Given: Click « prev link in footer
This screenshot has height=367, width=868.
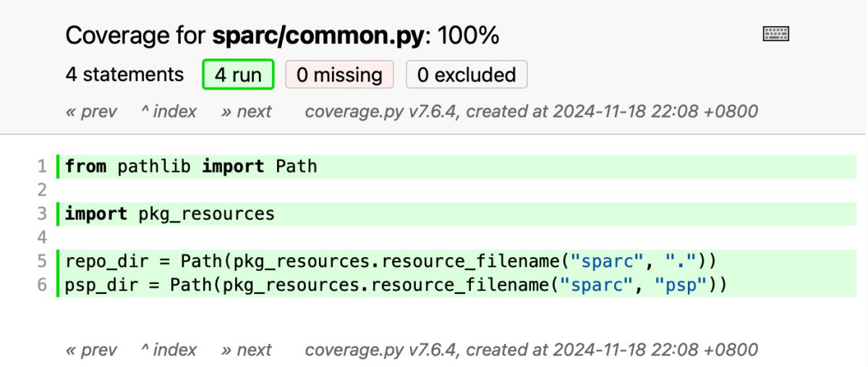Looking at the screenshot, I should click(x=91, y=350).
